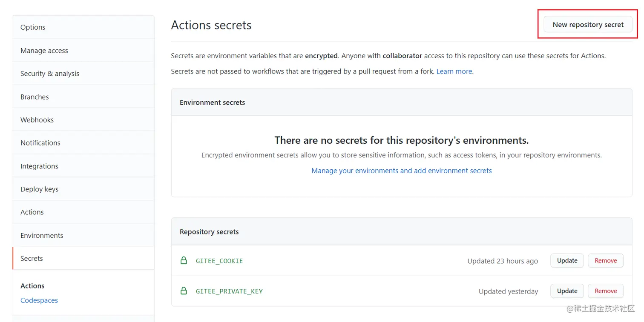Open Manage access in sidebar
644x322 pixels.
point(44,51)
